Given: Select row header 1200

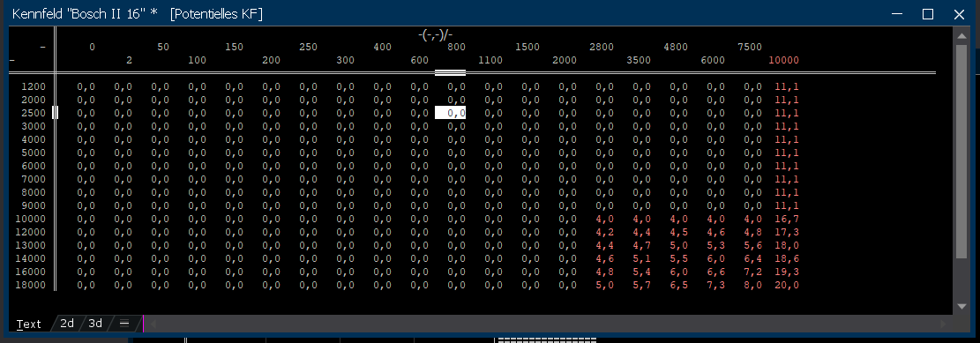Looking at the screenshot, I should pyautogui.click(x=34, y=86).
